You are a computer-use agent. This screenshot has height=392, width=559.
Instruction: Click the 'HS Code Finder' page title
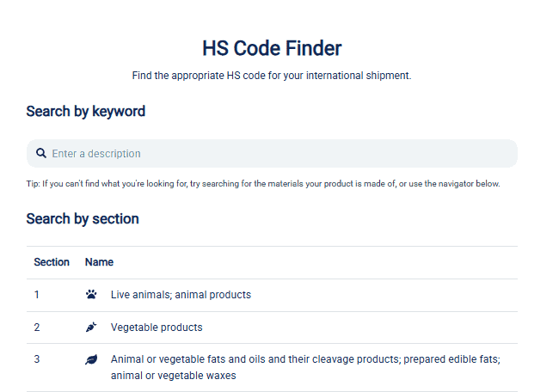[272, 48]
